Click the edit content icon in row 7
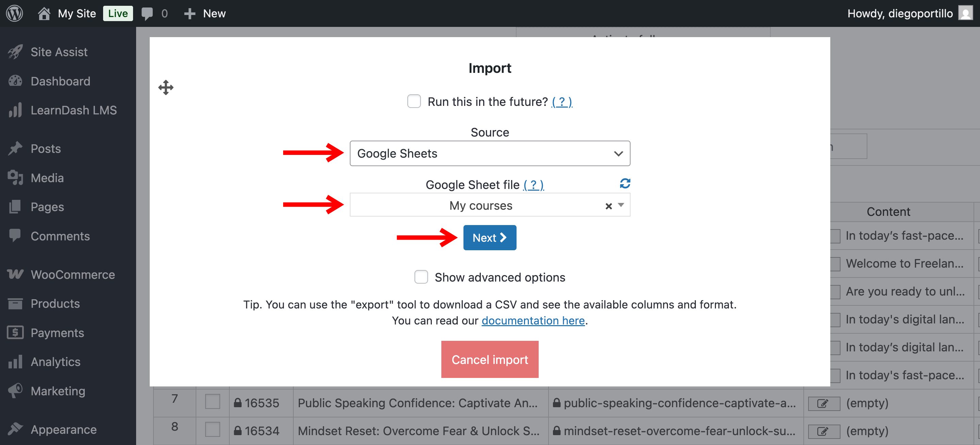The height and width of the screenshot is (445, 980). pyautogui.click(x=823, y=403)
